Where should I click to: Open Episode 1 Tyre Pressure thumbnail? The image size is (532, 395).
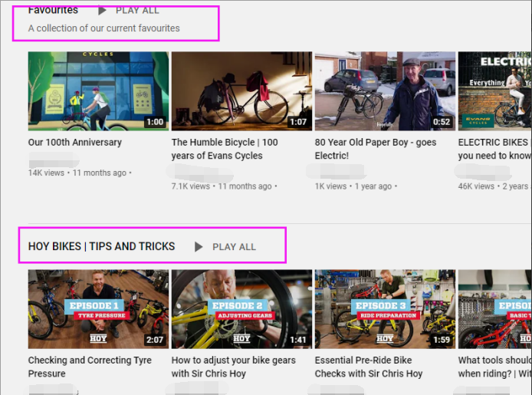tap(98, 309)
